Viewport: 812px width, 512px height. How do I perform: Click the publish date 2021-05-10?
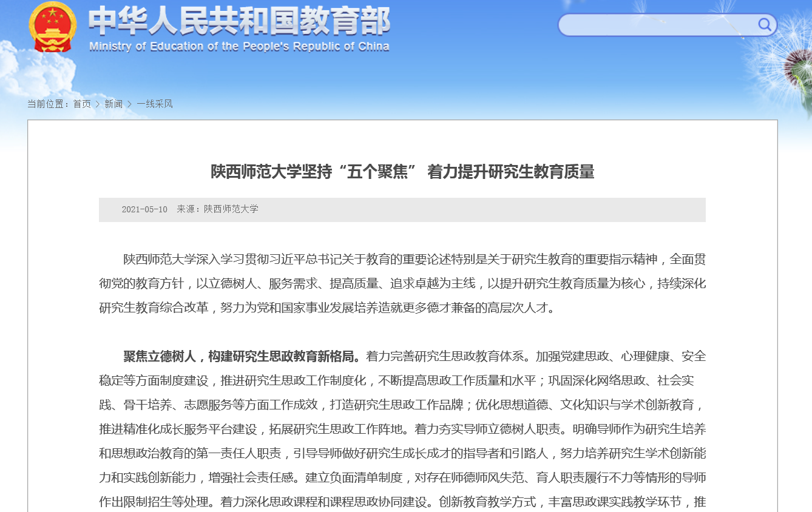(144, 209)
